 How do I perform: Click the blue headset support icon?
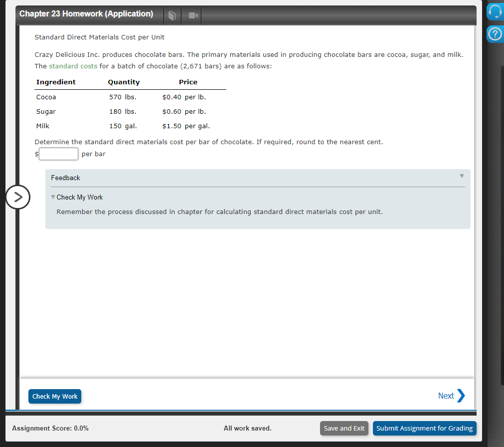[x=494, y=11]
